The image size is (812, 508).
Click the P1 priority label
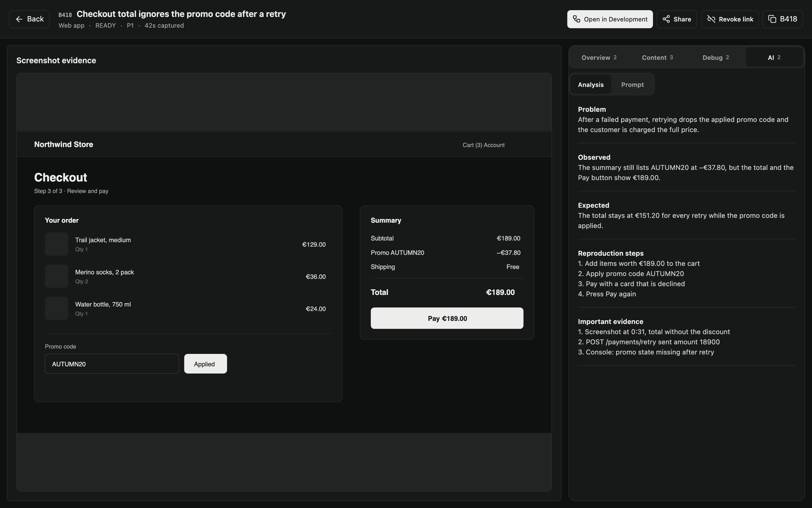pos(130,25)
